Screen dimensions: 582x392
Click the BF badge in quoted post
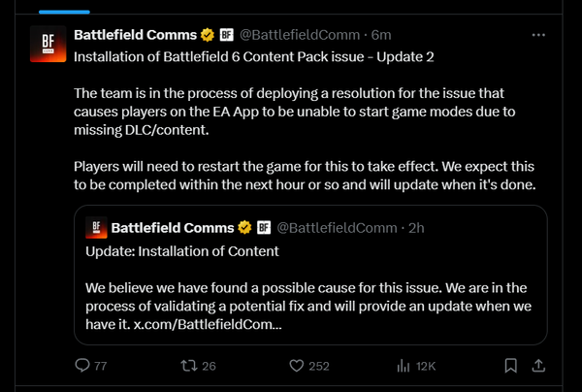[262, 228]
